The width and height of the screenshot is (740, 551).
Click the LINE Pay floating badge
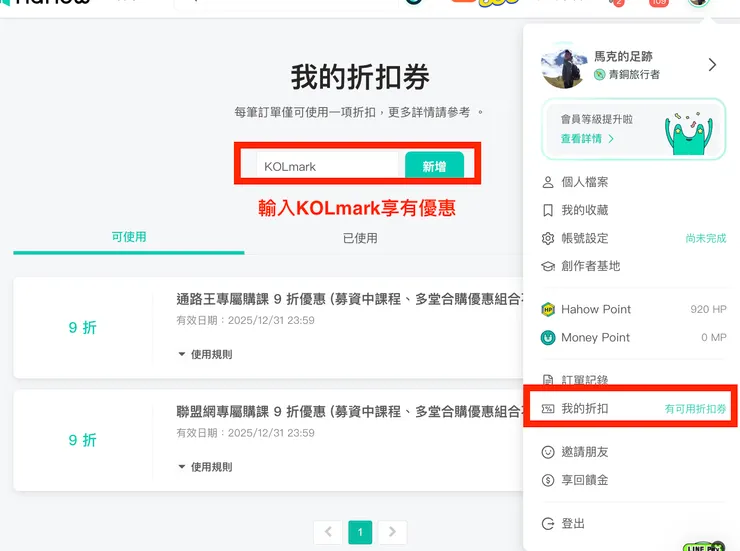(x=704, y=546)
